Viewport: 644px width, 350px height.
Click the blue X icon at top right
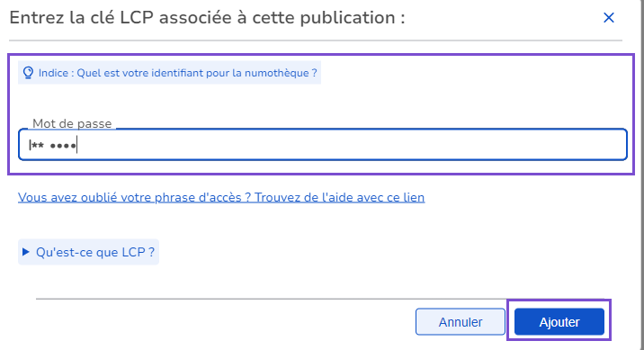pyautogui.click(x=609, y=18)
